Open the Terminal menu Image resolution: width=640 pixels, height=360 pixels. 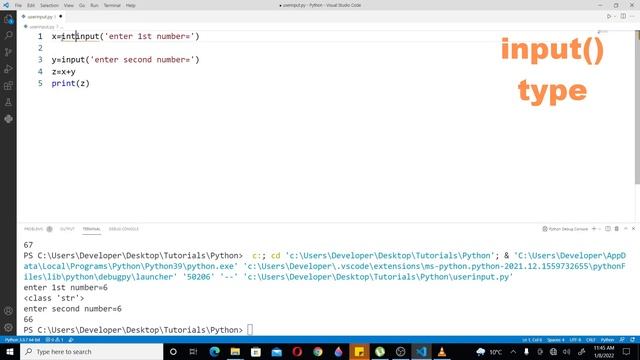(112, 5)
